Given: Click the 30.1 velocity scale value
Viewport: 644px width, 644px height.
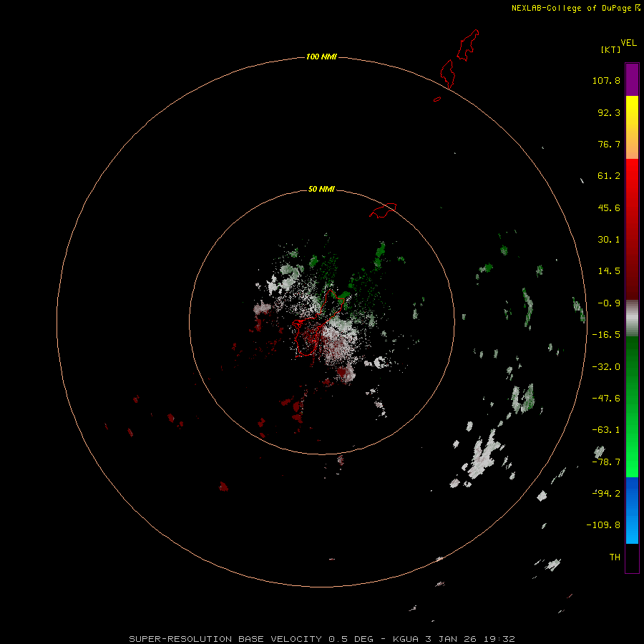Looking at the screenshot, I should [609, 240].
